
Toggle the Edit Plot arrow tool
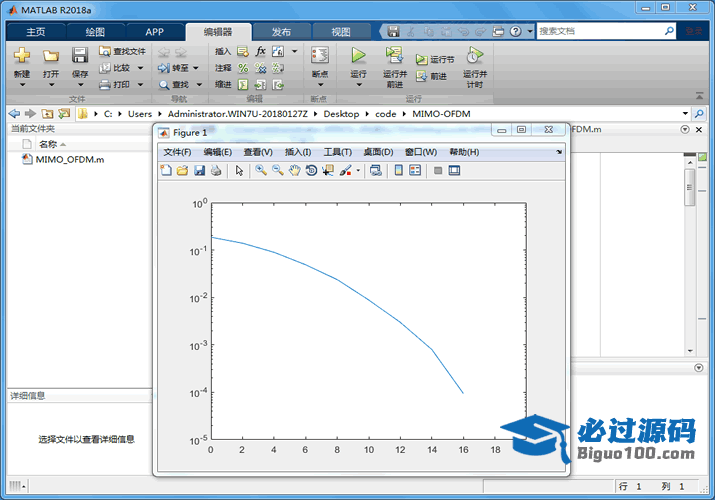pos(239,171)
